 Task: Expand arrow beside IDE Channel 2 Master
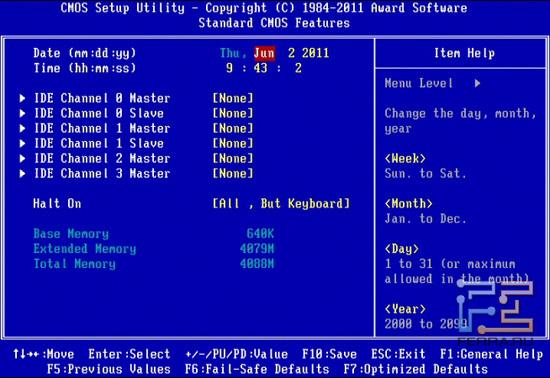click(x=22, y=158)
